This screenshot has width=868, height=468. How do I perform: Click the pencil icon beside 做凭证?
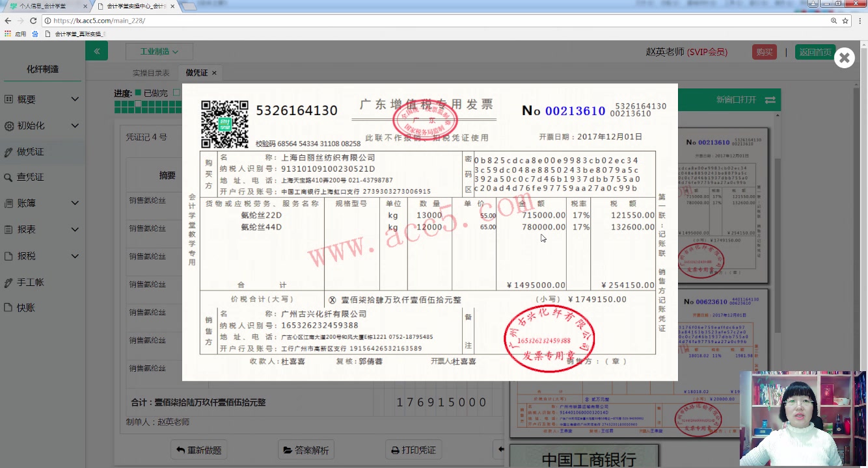click(x=8, y=152)
